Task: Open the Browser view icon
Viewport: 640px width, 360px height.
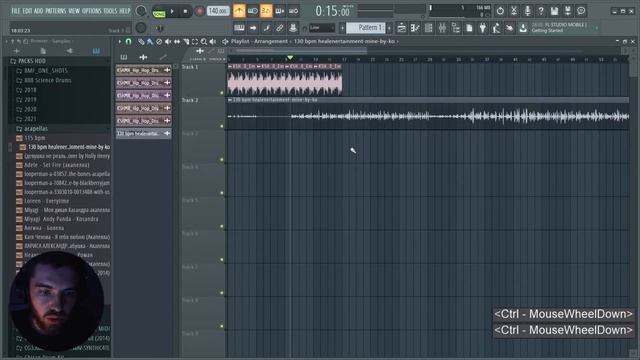Action: coord(456,28)
